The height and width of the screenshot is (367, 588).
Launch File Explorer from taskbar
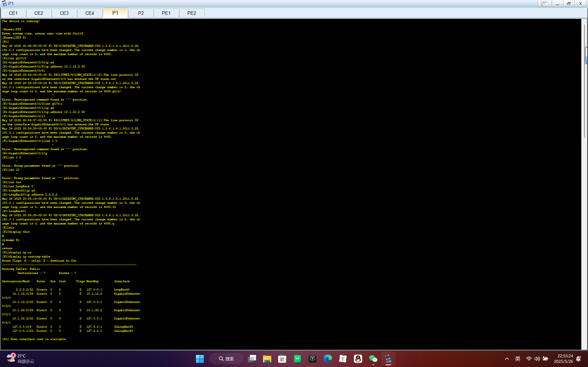click(267, 359)
